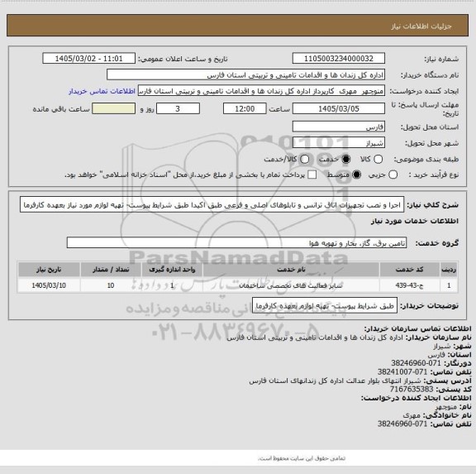Click service code cell ج-43-439
This screenshot has height=474, width=476.
(410, 285)
